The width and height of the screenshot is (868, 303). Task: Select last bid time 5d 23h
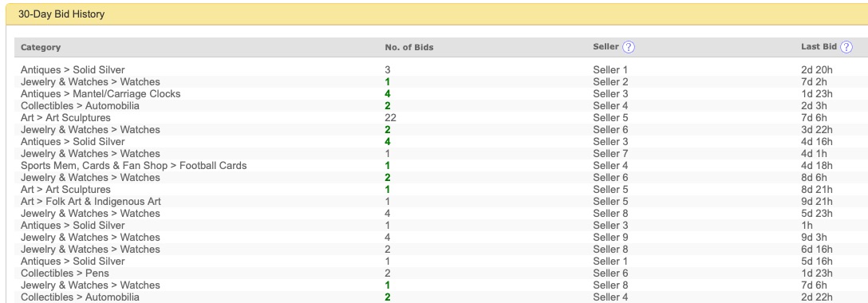pos(816,214)
